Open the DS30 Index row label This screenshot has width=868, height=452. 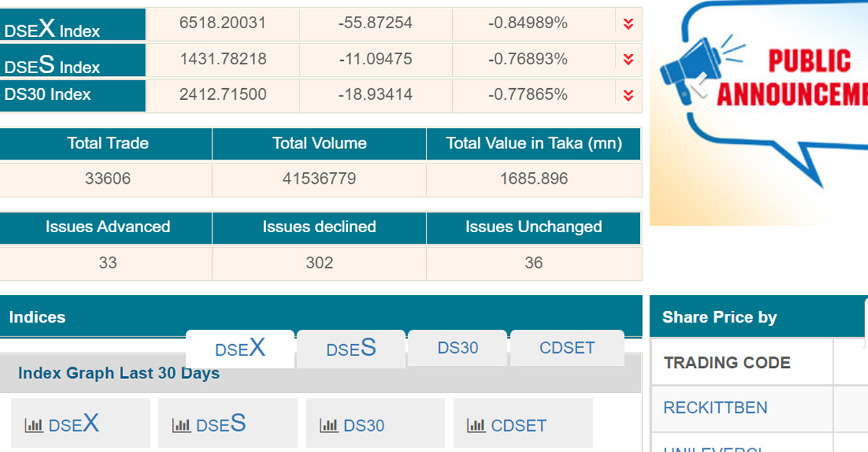click(x=48, y=95)
